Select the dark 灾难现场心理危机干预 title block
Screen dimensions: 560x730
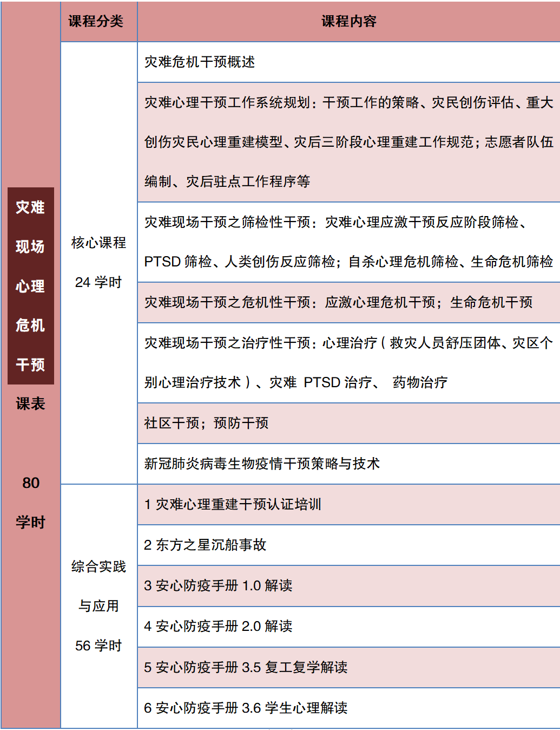point(31,286)
